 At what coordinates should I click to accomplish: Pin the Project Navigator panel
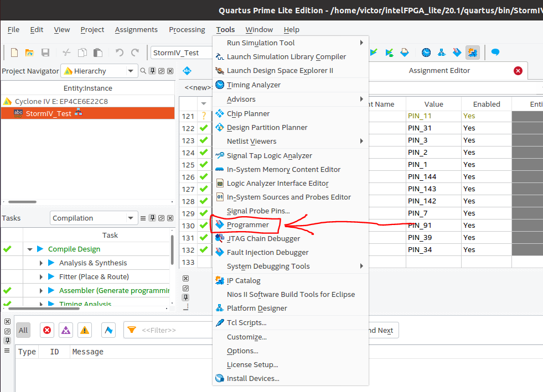[x=152, y=71]
